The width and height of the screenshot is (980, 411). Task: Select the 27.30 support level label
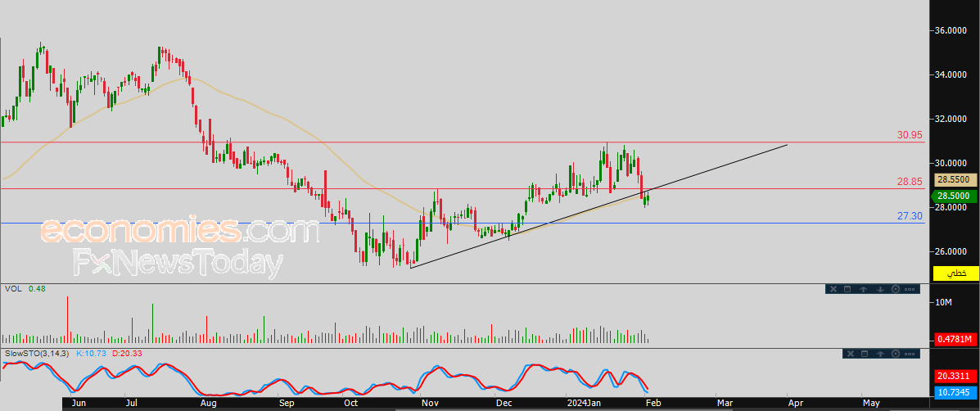tap(910, 216)
